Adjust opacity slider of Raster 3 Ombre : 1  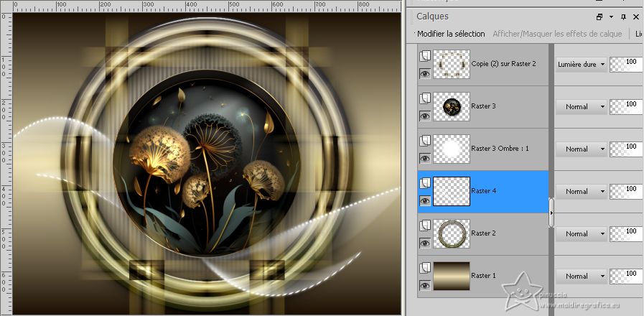tap(626, 149)
